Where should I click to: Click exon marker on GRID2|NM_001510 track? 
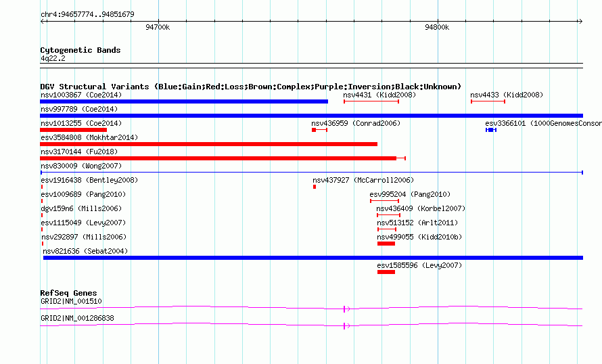click(x=344, y=309)
